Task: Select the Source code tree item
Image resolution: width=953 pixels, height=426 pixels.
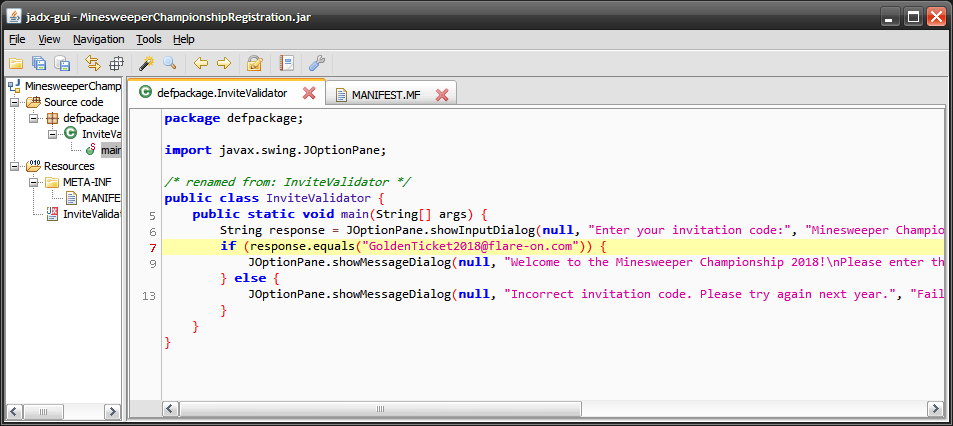Action: click(74, 102)
